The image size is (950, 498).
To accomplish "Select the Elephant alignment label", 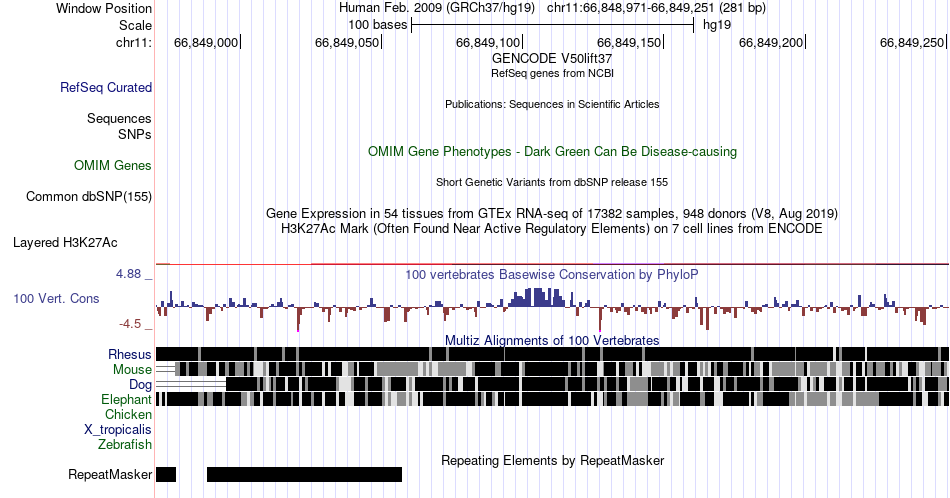I will click(126, 399).
